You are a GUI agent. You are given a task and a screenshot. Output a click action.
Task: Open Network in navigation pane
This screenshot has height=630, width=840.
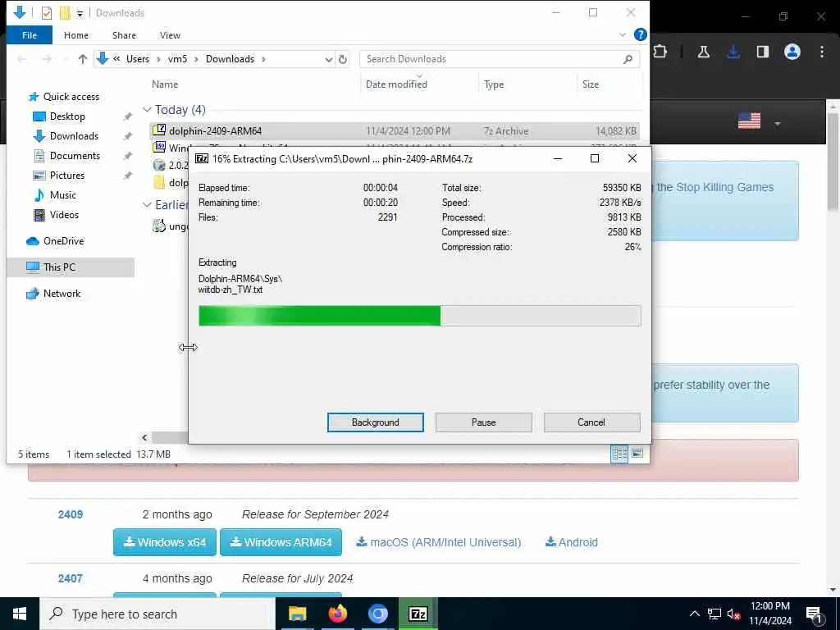click(x=62, y=294)
